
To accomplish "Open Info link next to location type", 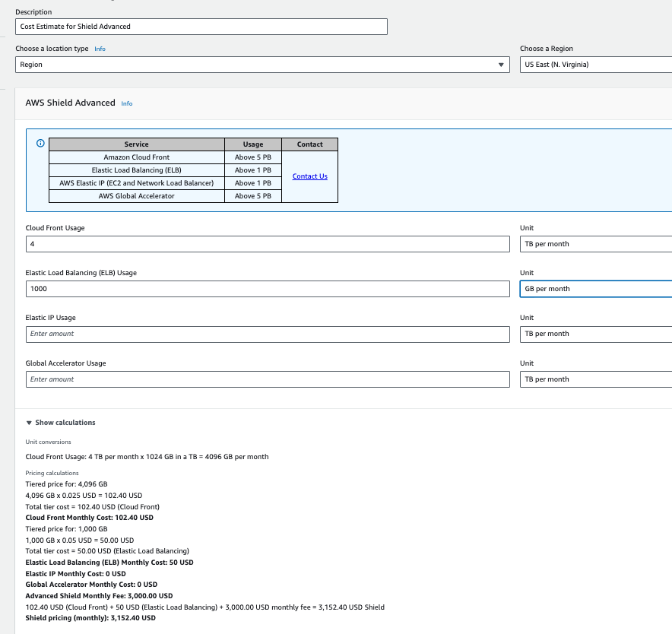I will (100, 49).
